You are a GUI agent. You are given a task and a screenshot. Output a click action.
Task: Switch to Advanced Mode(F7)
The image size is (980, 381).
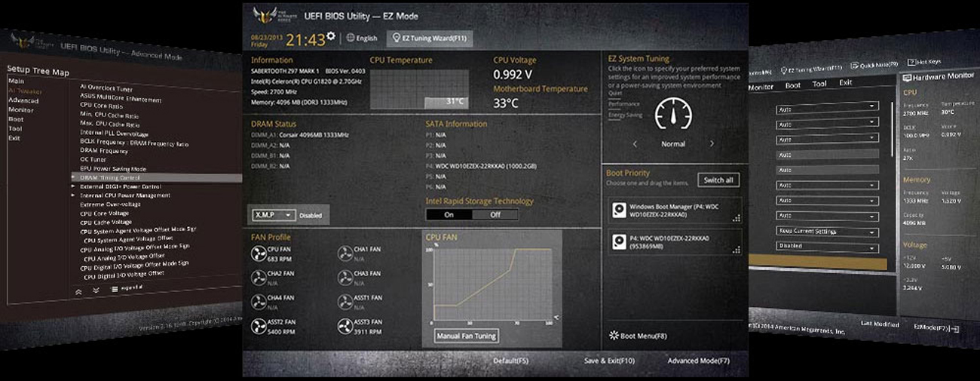pos(699,361)
